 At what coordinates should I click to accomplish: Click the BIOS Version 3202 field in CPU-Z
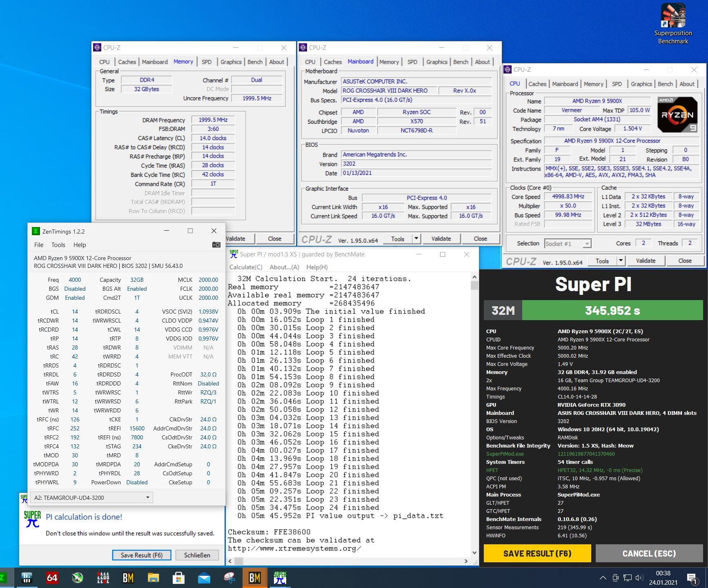tap(416, 164)
